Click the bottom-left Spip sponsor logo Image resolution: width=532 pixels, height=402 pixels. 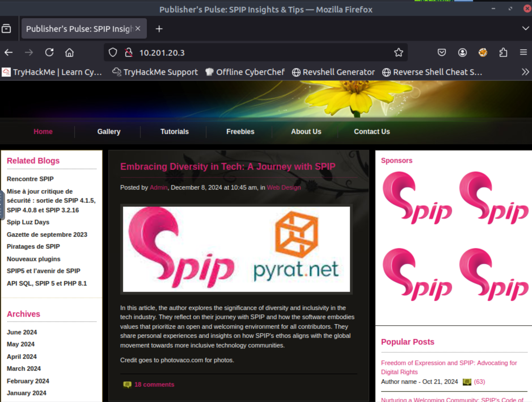[x=417, y=275]
